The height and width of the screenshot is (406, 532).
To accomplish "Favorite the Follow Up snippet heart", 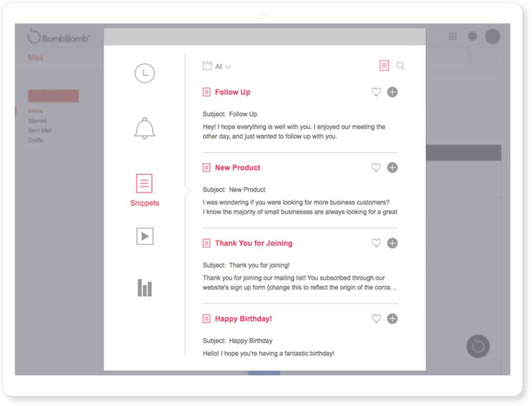I will pyautogui.click(x=376, y=92).
